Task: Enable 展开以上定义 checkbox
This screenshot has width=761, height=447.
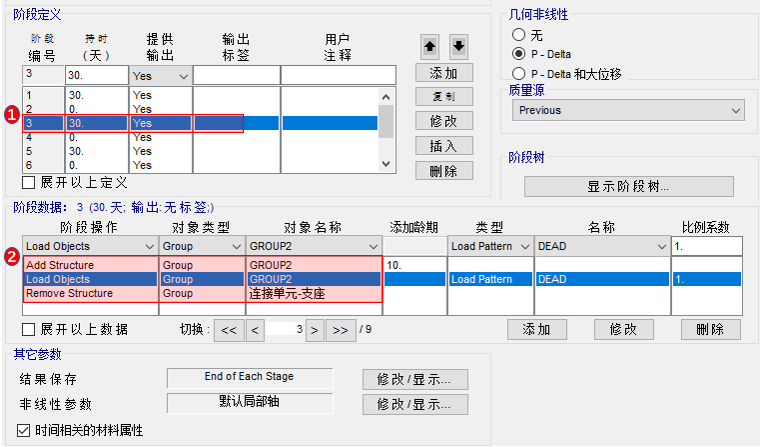Action: point(29,182)
